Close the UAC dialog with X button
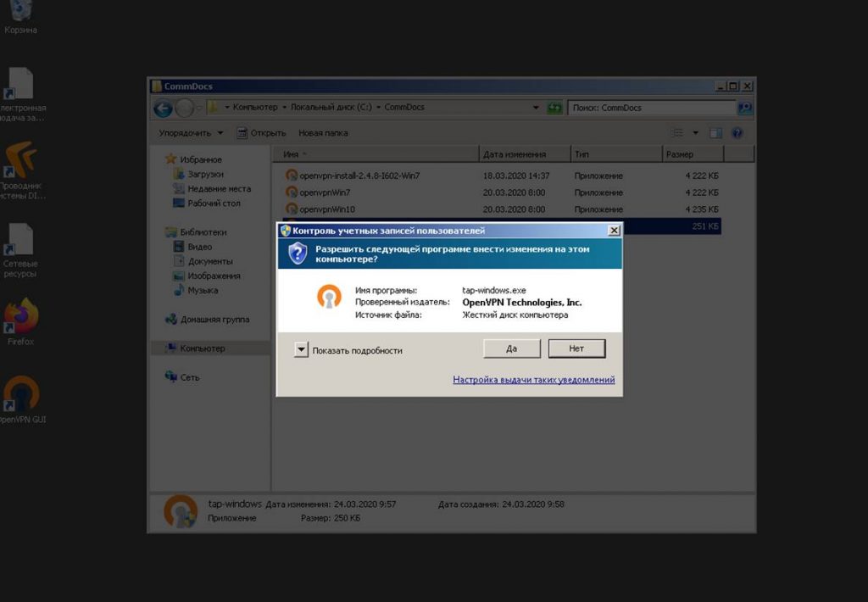The width and height of the screenshot is (868, 602). (614, 231)
